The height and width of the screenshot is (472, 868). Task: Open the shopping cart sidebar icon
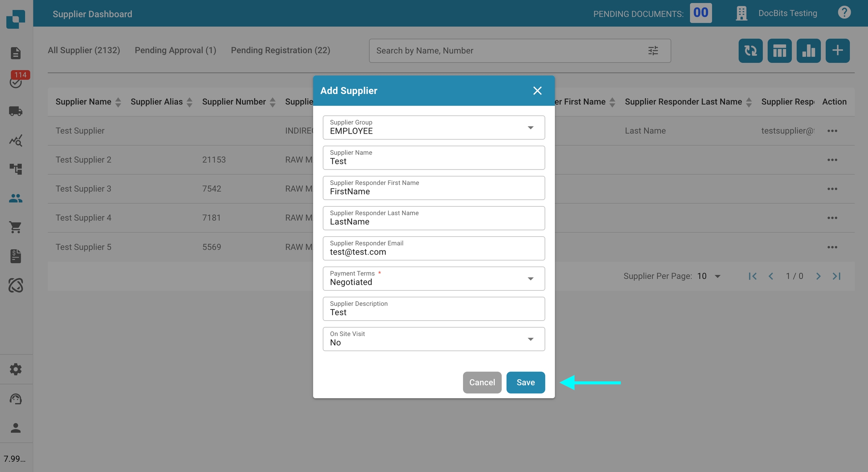pos(16,227)
